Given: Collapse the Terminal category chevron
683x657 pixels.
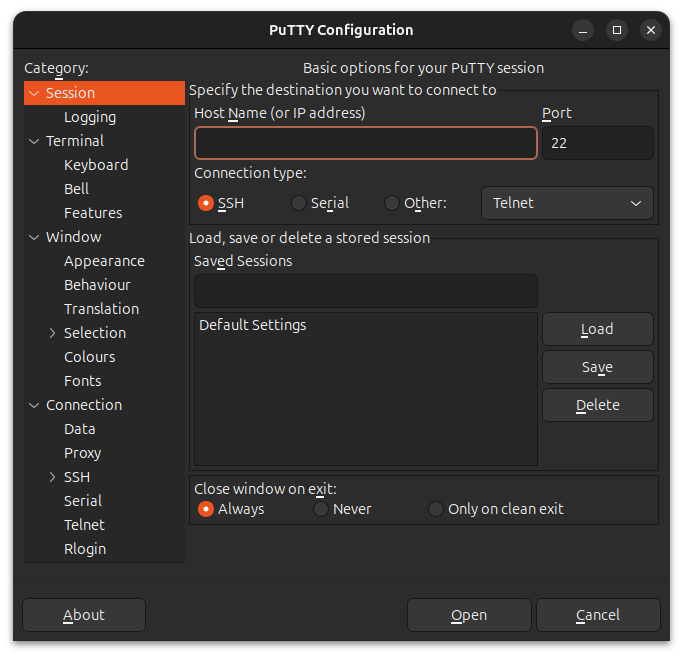Looking at the screenshot, I should click(x=34, y=141).
